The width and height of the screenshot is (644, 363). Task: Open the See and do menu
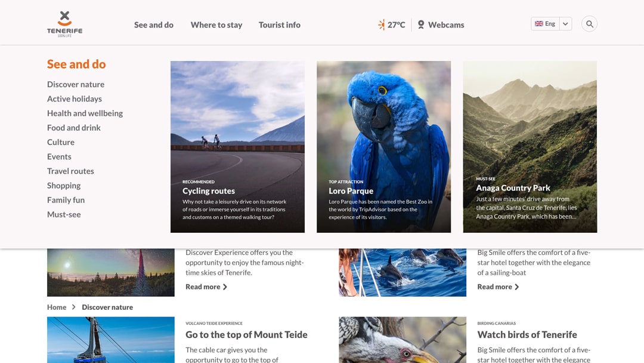click(154, 24)
